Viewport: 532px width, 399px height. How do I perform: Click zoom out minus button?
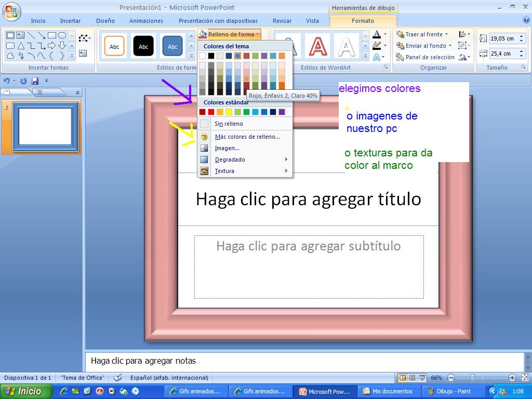(x=451, y=378)
